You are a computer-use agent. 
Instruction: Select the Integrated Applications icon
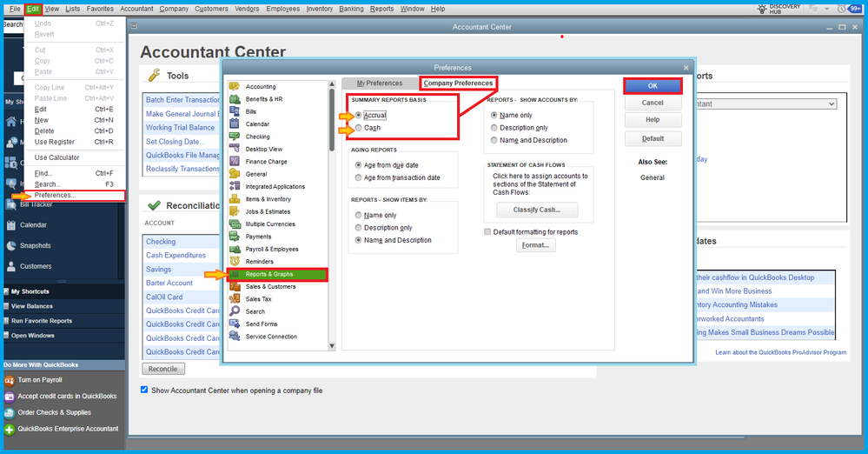tap(235, 186)
